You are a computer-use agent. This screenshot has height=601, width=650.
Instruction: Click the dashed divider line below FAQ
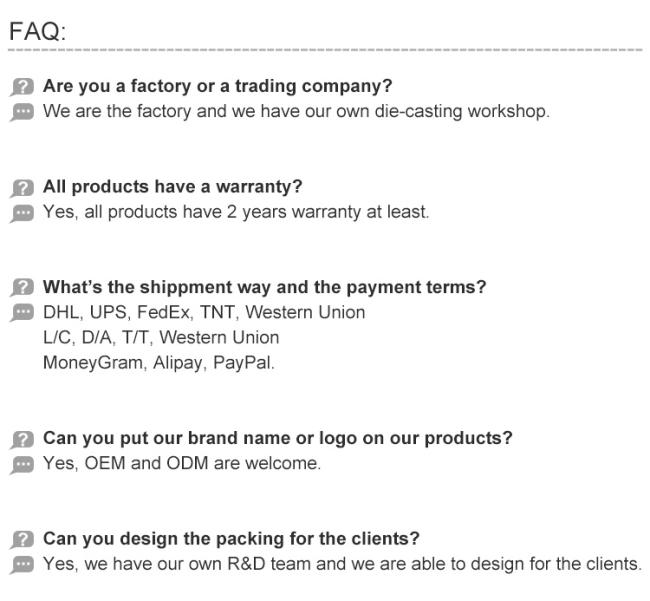(x=325, y=50)
